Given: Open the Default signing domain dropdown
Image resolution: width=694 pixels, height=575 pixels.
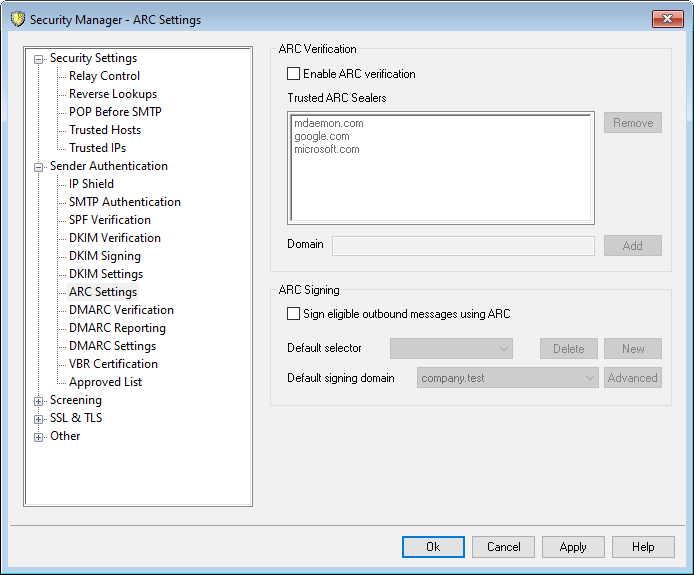Looking at the screenshot, I should coord(507,378).
